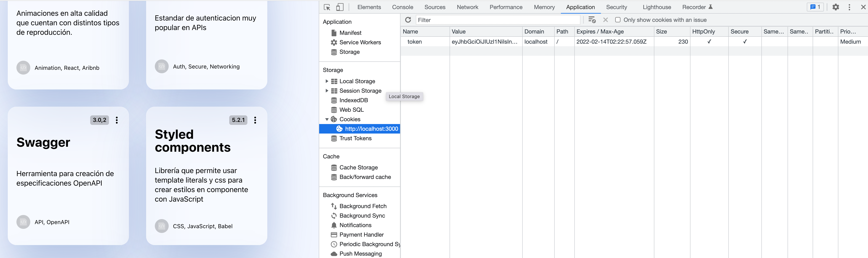Screen dimensions: 868x258
Task: Open the Swagger card options menu
Action: [x=117, y=120]
